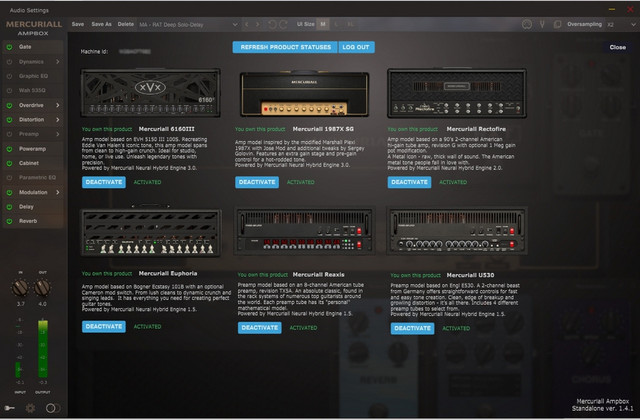Viewport: 640px width, 420px height.
Task: Close the product license panel
Action: tap(617, 47)
